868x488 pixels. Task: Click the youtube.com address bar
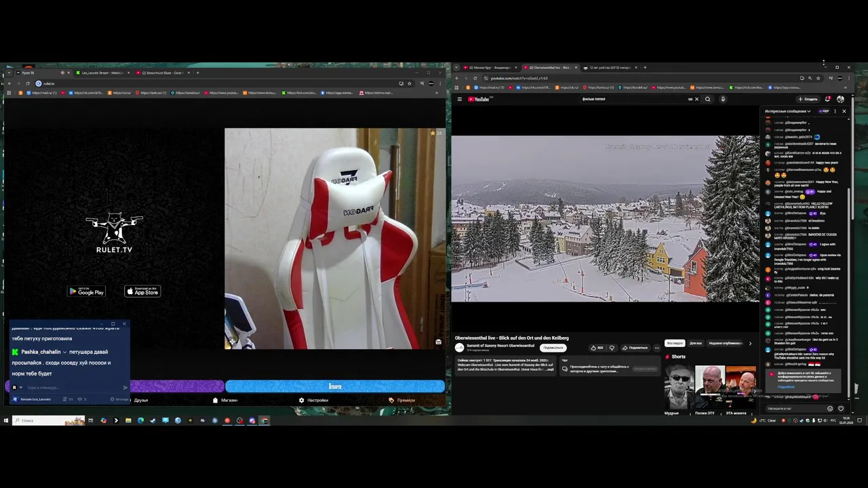click(x=641, y=78)
